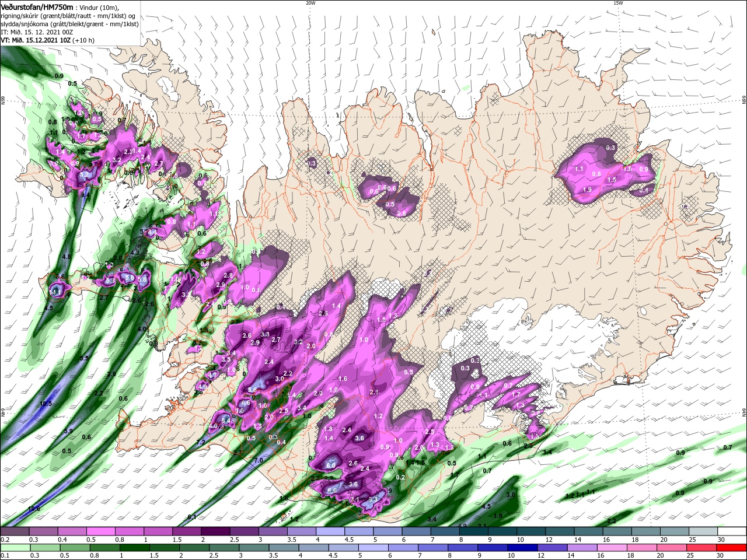Image resolution: width=747 pixels, height=560 pixels.
Task: Click the rain-scale swatch labeled 3
Action: coord(253,548)
